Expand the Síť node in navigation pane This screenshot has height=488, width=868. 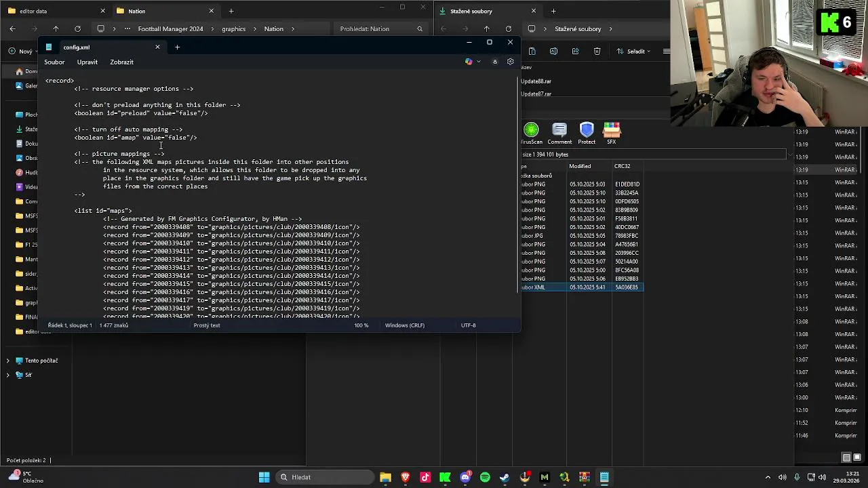[x=7, y=375]
